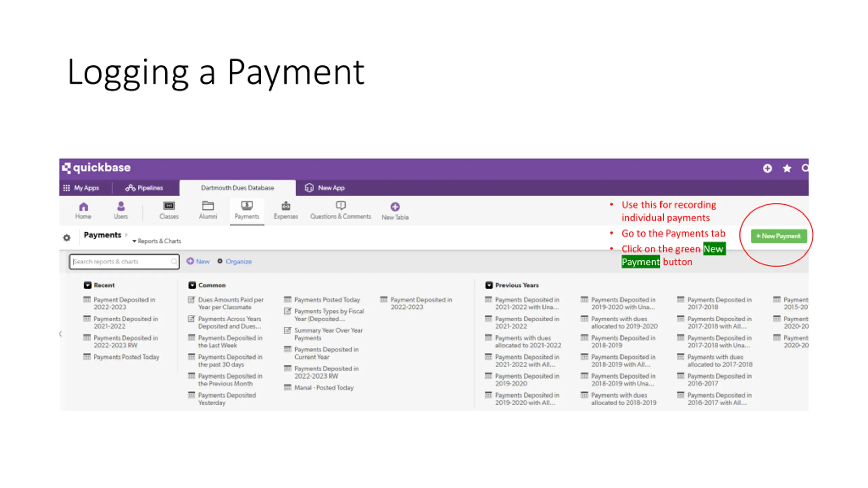Viewport: 868px width, 488px height.
Task: Open Payments Deposited in the Previous Month
Action: coord(230,380)
